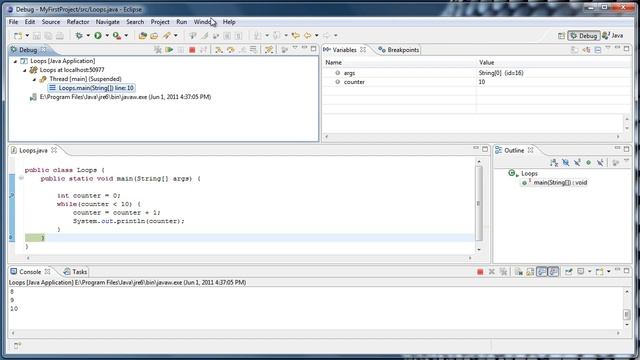
Task: Click the javaw.exe process entry in Debug tree
Action: pos(121,97)
